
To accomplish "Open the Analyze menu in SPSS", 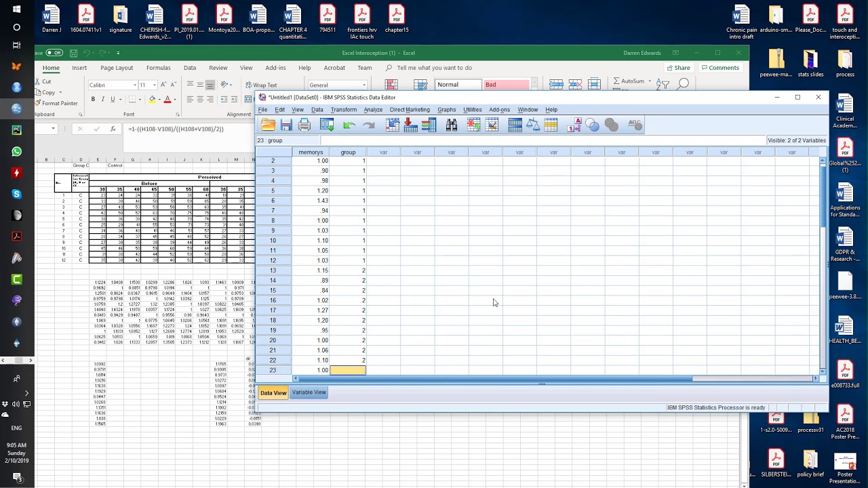I will pos(373,110).
